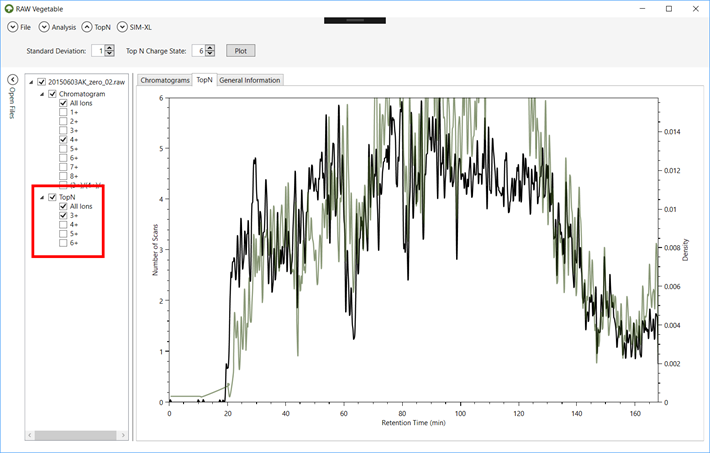Switch to the Chromatograms tab

click(x=165, y=80)
